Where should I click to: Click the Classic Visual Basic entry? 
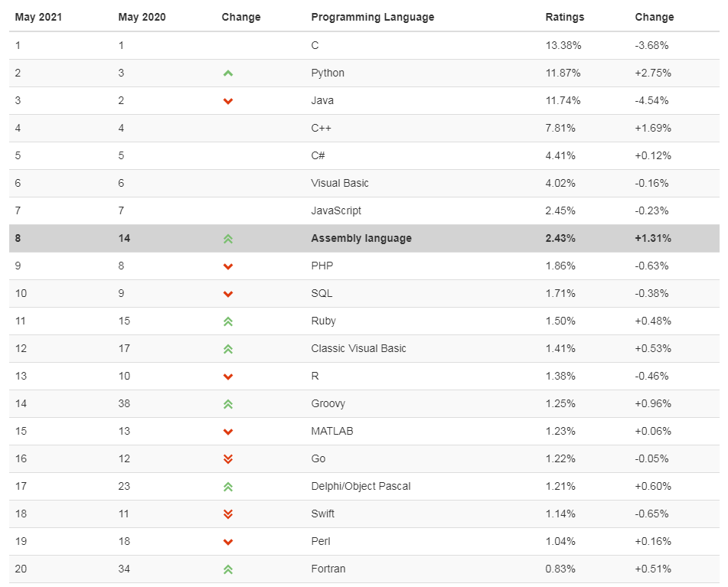pyautogui.click(x=358, y=348)
